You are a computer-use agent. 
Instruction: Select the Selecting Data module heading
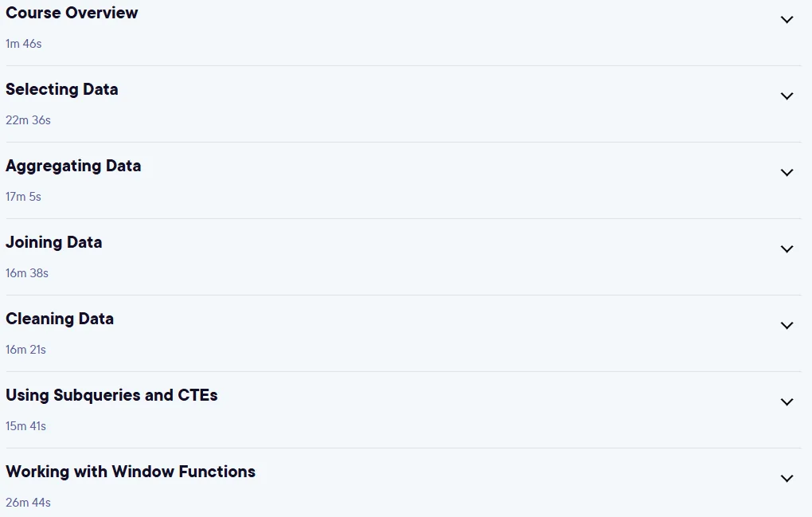[62, 90]
